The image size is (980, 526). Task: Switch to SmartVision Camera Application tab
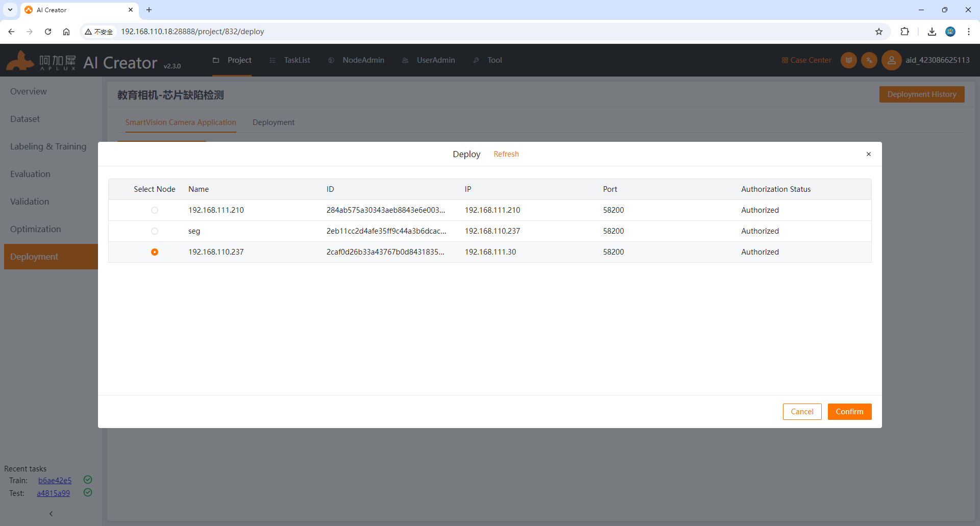tap(181, 122)
